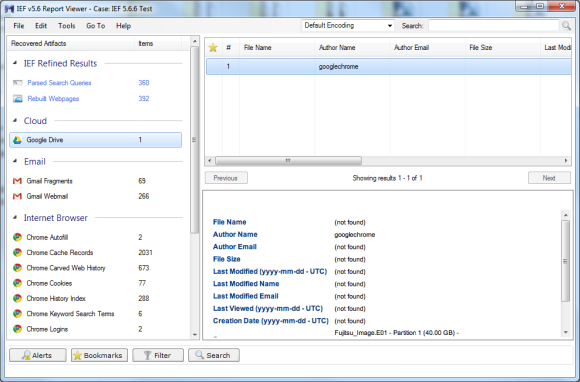Click the search magnifier icon at top right
The width and height of the screenshot is (580, 382).
click(x=566, y=26)
